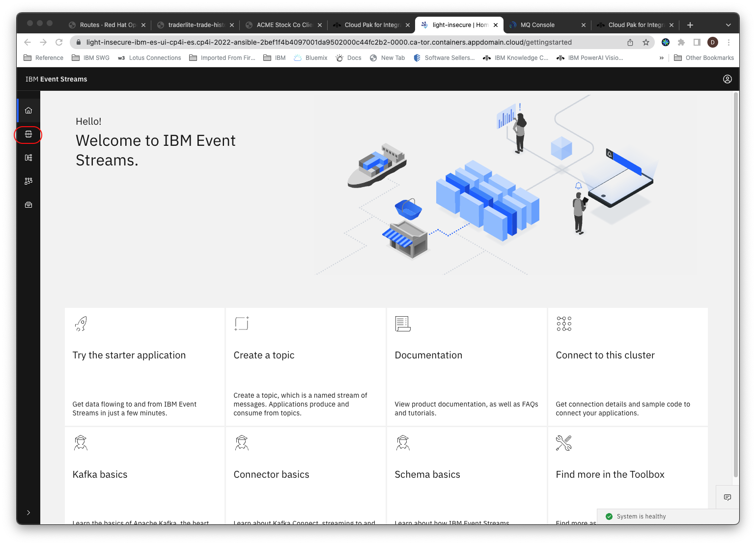Open the Schema registry sidebar icon
This screenshot has width=756, height=545.
[28, 158]
